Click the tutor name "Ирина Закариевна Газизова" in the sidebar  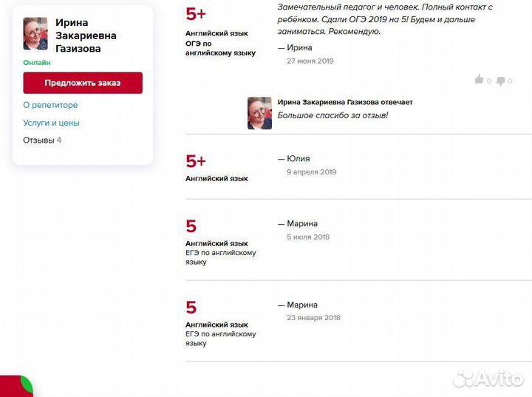[86, 35]
